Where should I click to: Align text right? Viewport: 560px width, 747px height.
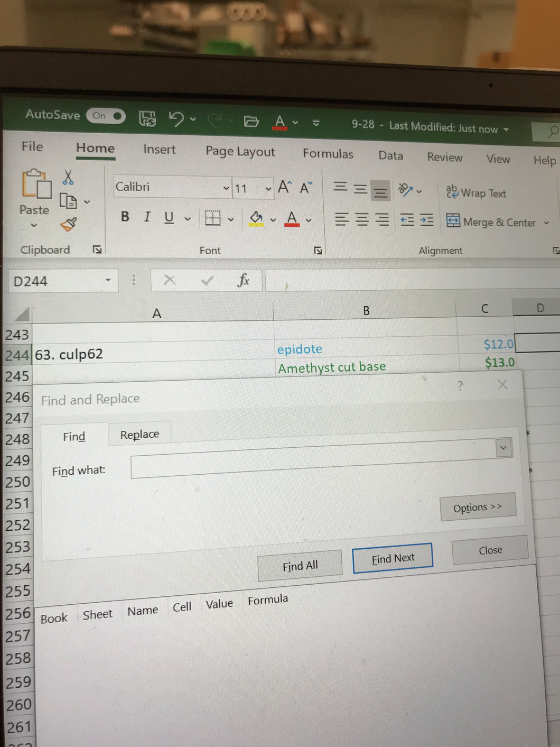382,219
